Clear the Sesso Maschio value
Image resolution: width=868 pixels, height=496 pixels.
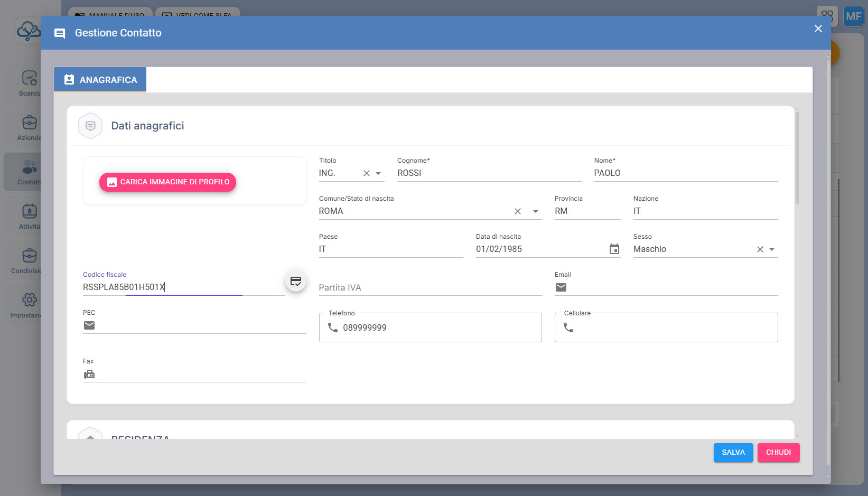[760, 249]
